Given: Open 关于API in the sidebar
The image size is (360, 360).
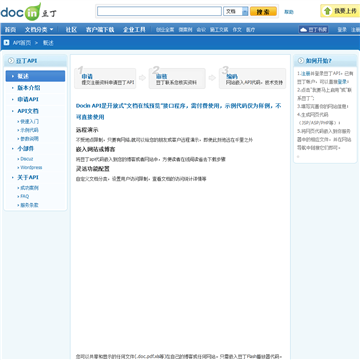Looking at the screenshot, I should 28,177.
